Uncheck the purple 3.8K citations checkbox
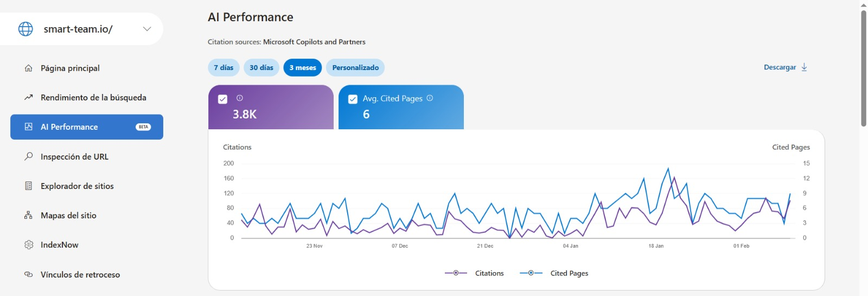The image size is (868, 296). 222,99
